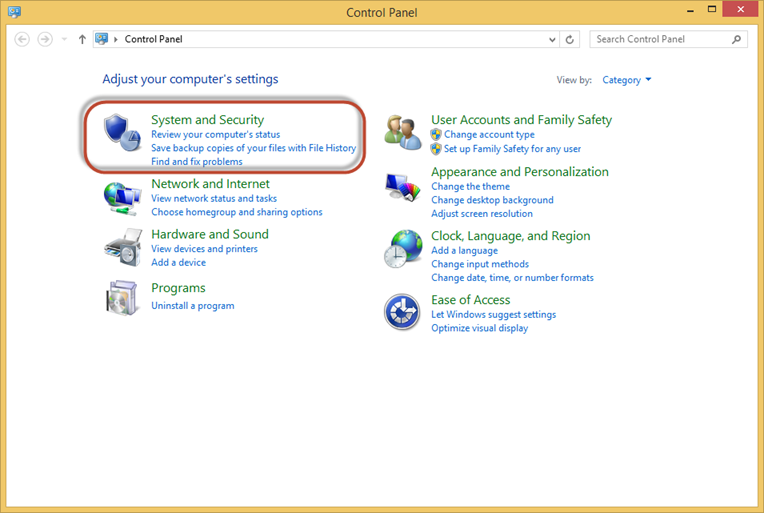Click Find and fix problems
This screenshot has height=513, width=764.
[x=196, y=161]
